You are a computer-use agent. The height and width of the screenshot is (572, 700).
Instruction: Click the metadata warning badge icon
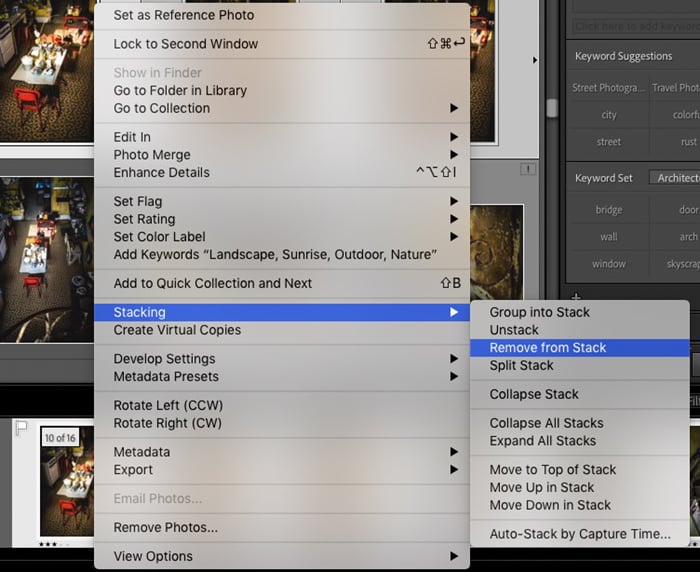528,169
